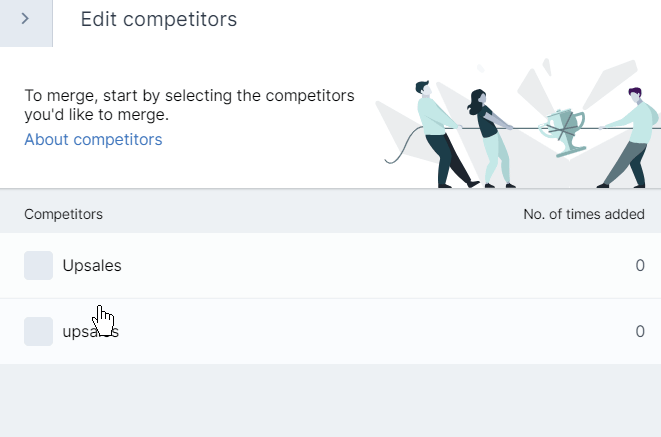Click the woman pulling the rope
Viewport: 661px width, 437px height.
[x=490, y=138]
